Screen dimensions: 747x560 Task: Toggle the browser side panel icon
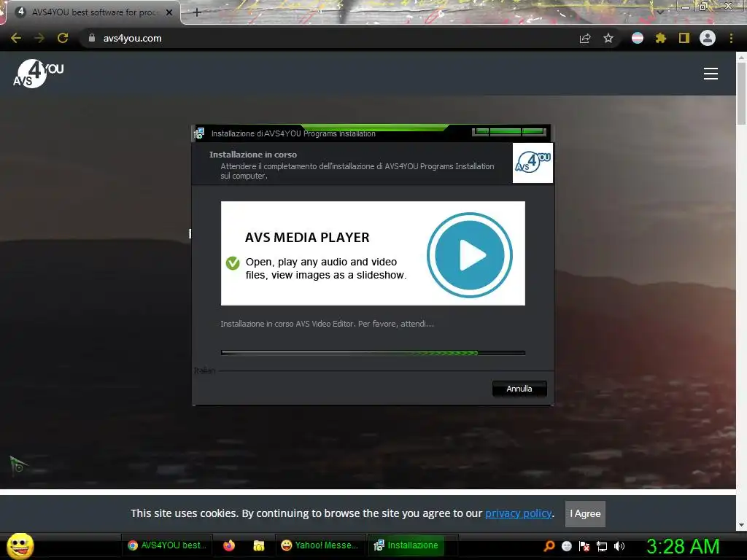pos(684,38)
